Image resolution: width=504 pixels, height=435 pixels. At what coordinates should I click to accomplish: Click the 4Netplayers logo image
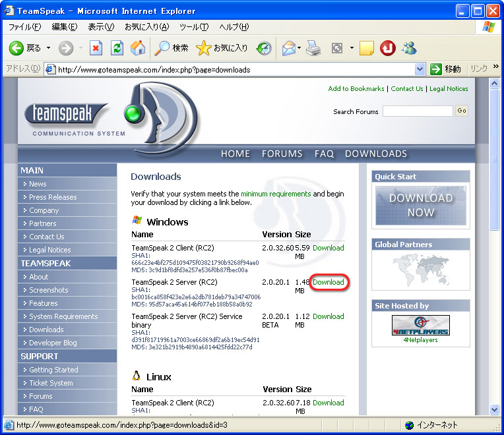tap(420, 325)
